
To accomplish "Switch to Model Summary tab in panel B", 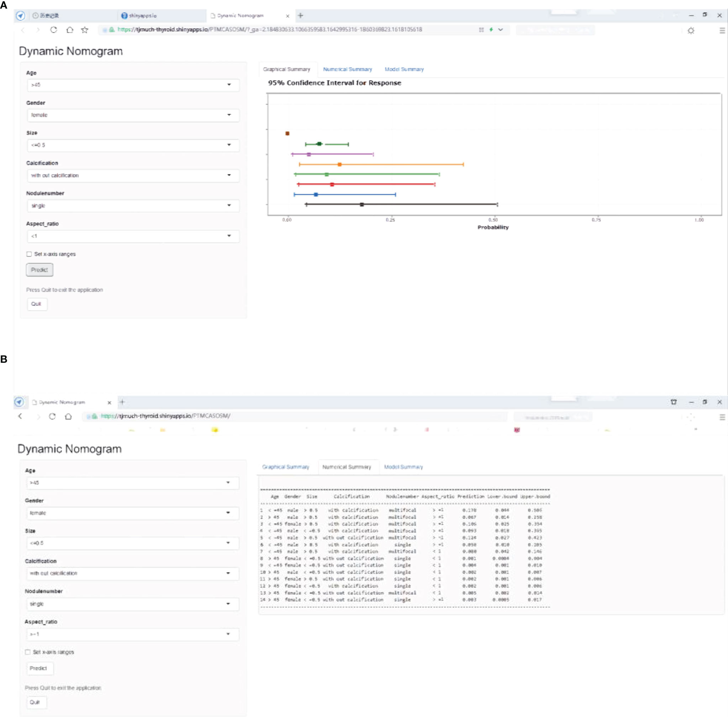I will 403,467.
